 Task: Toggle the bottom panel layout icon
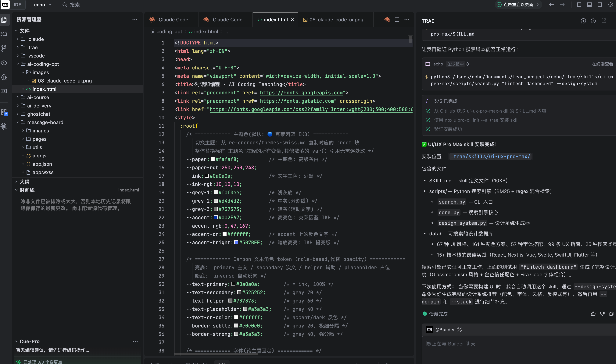click(x=589, y=5)
